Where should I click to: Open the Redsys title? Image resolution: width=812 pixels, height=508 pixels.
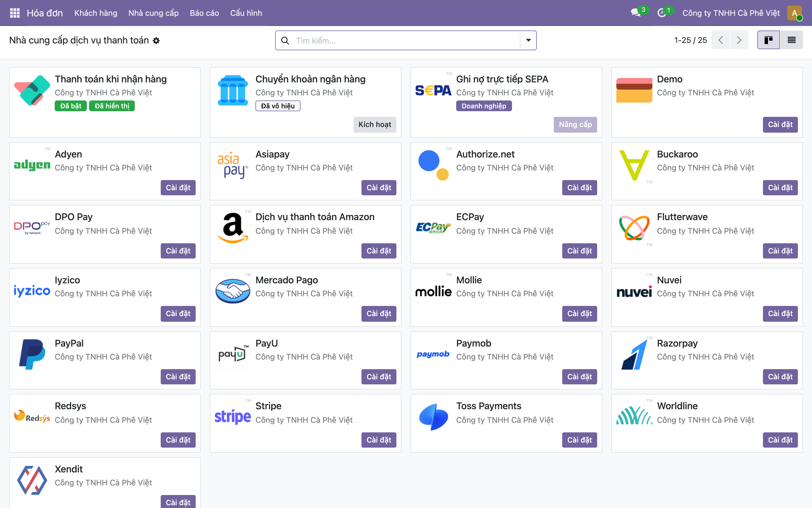(70, 406)
